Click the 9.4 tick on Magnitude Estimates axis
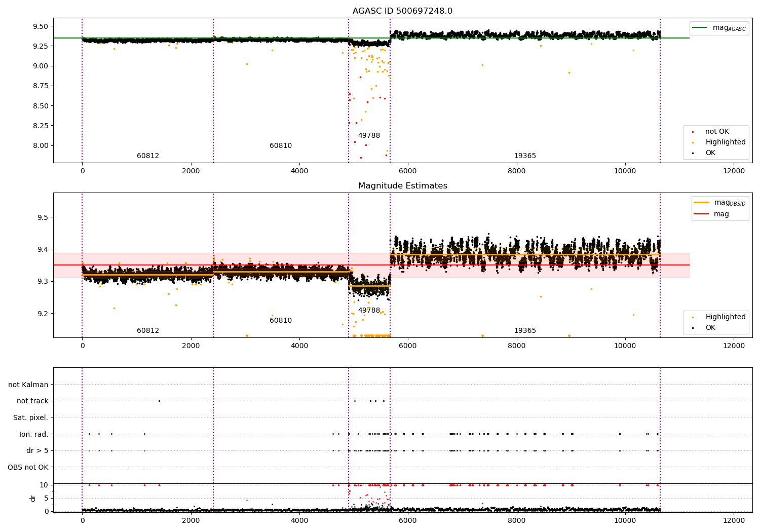Screen dimensions: 760x532 42,249
